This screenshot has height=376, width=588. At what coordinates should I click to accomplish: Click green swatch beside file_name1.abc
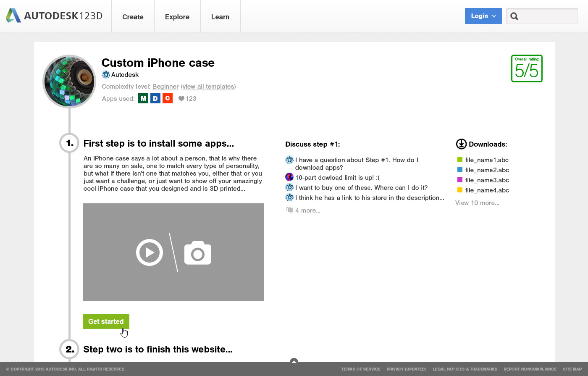pos(460,160)
